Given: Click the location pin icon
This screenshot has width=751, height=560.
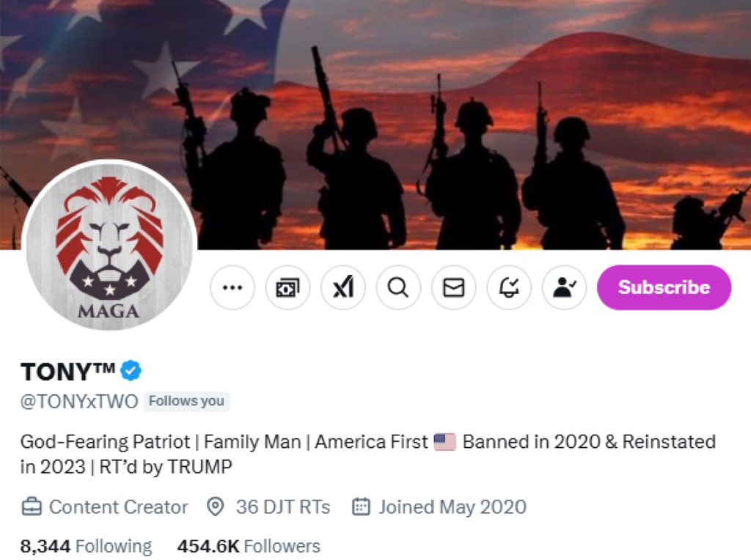Looking at the screenshot, I should point(215,507).
